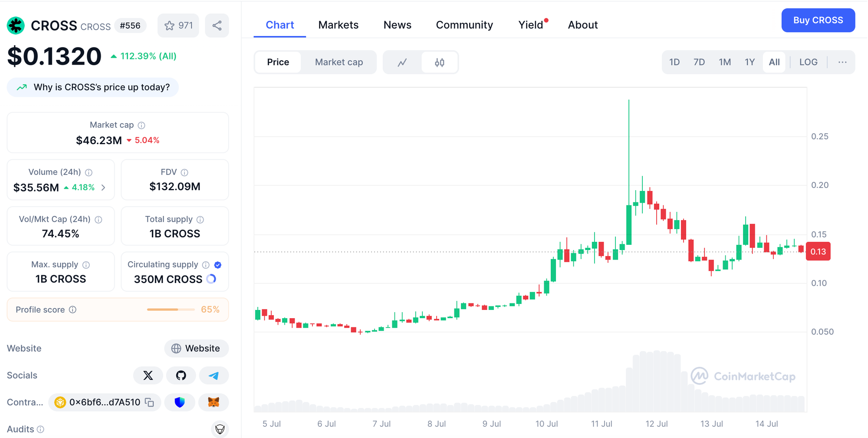Viewport: 868px width, 438px height.
Task: Open the News tab
Action: (398, 25)
